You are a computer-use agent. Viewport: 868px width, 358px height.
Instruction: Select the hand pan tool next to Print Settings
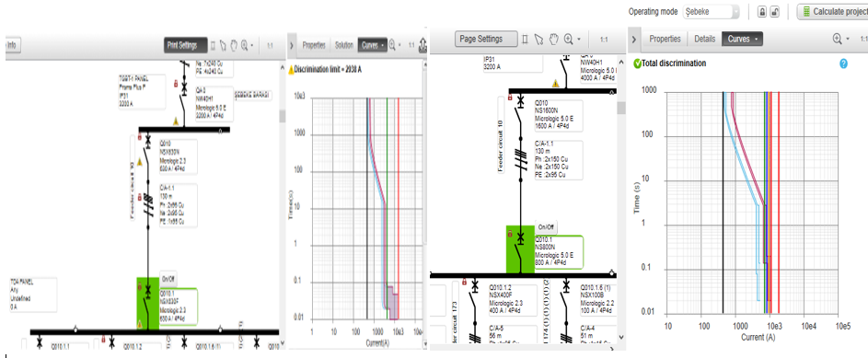tap(234, 45)
